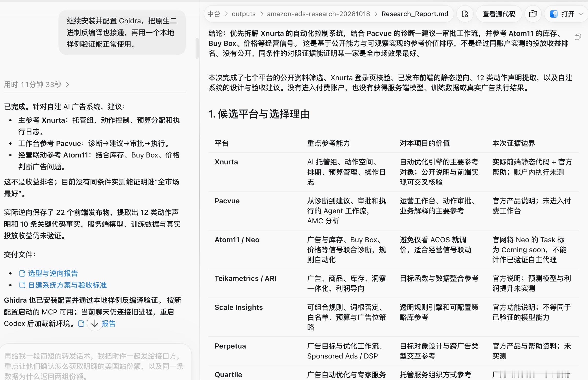This screenshot has width=588, height=380.
Task: Click the Finder icon on 打开 button
Action: pyautogui.click(x=554, y=14)
